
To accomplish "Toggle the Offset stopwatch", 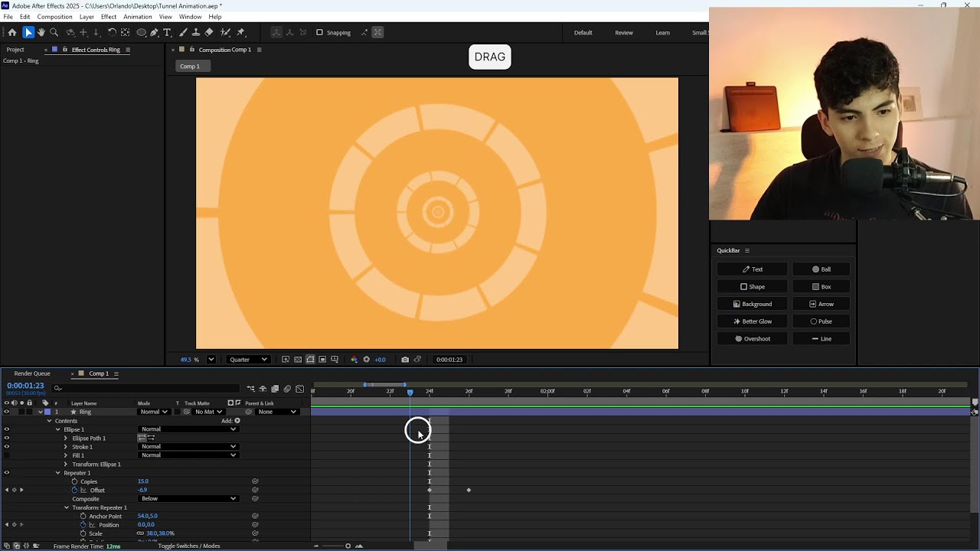I will (x=74, y=490).
